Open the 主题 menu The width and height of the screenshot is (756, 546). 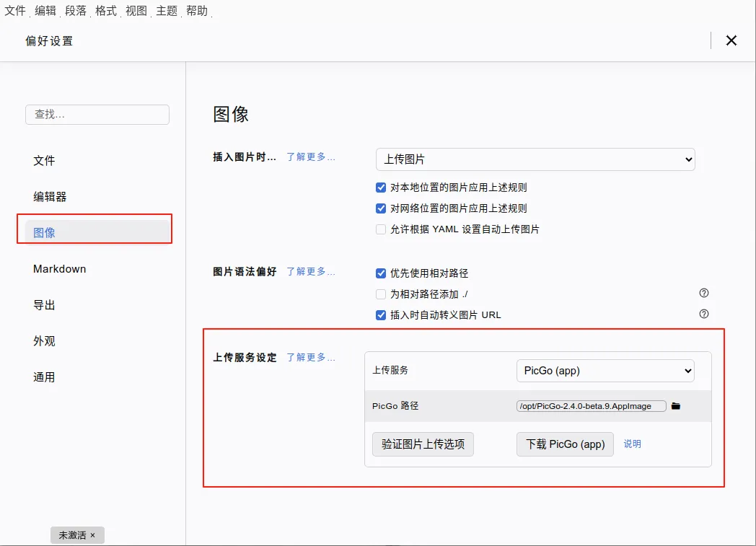(x=167, y=11)
